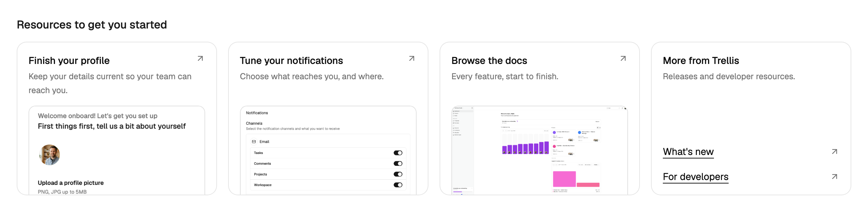
Task: Click 'Welcome onboard! Let's get you set up'
Action: tap(98, 116)
